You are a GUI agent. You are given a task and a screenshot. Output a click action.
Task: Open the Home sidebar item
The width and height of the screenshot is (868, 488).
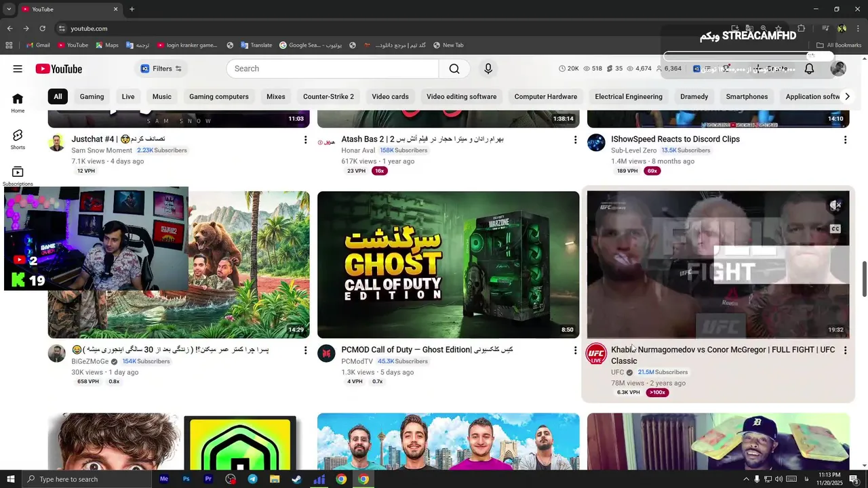pos(18,103)
